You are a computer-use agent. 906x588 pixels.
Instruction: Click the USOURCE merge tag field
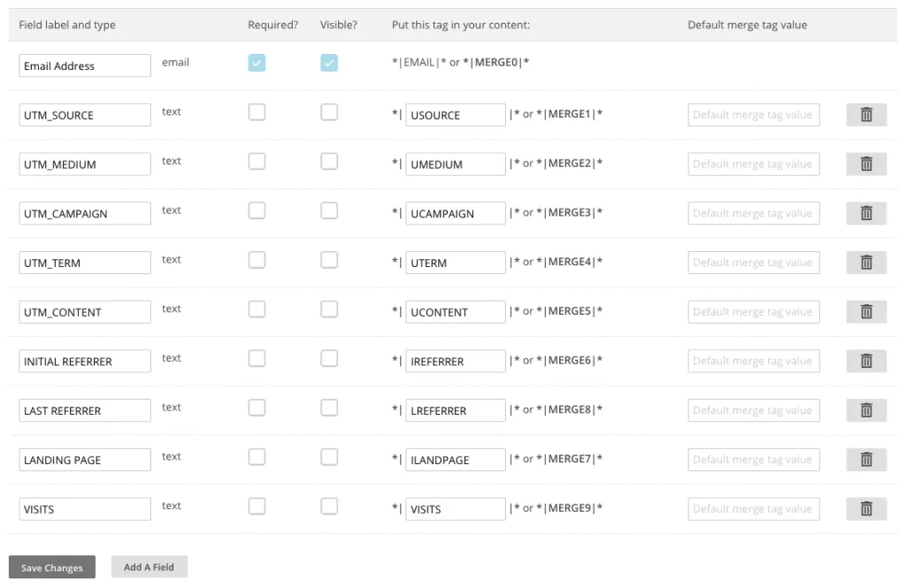pos(454,114)
